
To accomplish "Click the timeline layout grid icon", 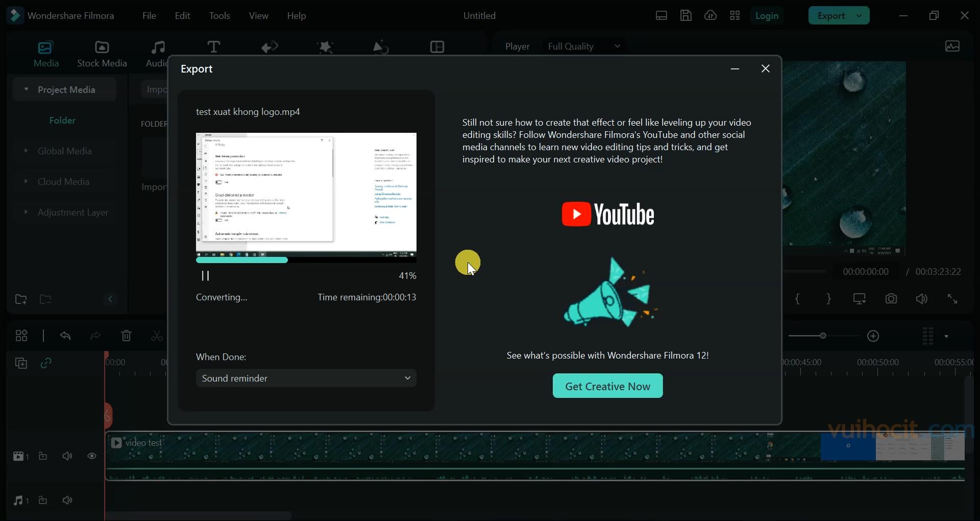I will [x=21, y=336].
